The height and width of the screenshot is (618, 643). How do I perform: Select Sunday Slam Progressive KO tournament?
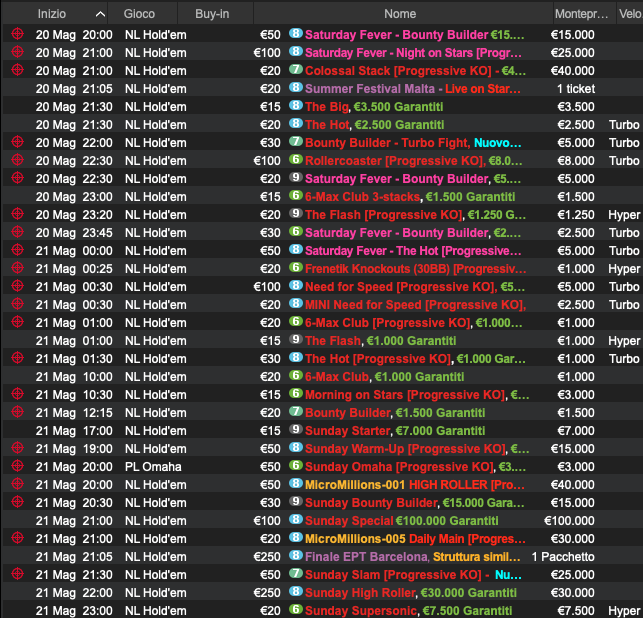coord(413,575)
